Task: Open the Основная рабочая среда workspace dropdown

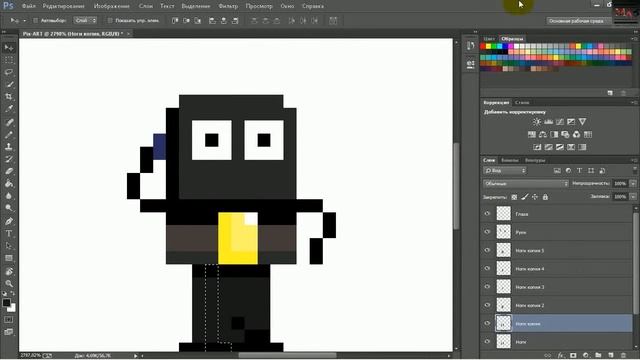Action: tap(579, 21)
